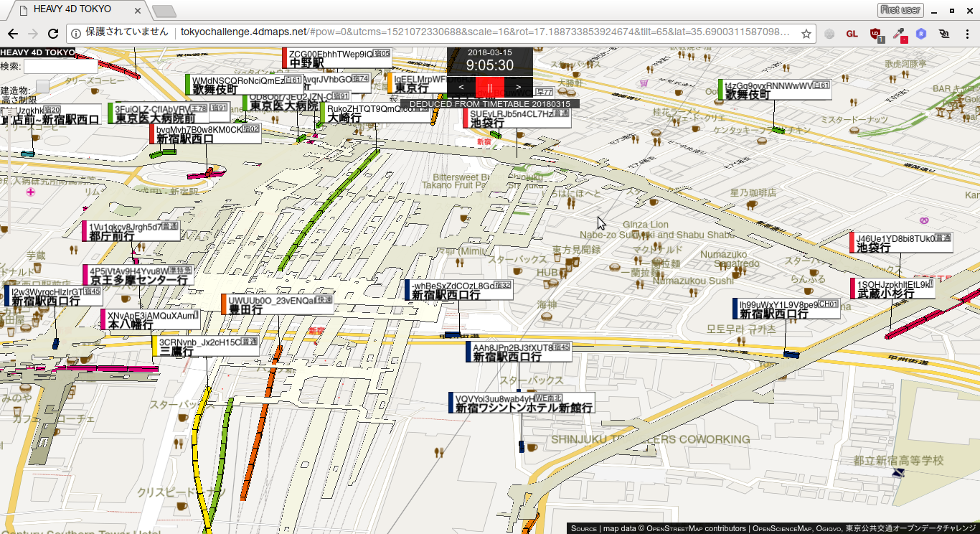
Task: Select the 武蔵小杉行 train label
Action: click(x=893, y=289)
